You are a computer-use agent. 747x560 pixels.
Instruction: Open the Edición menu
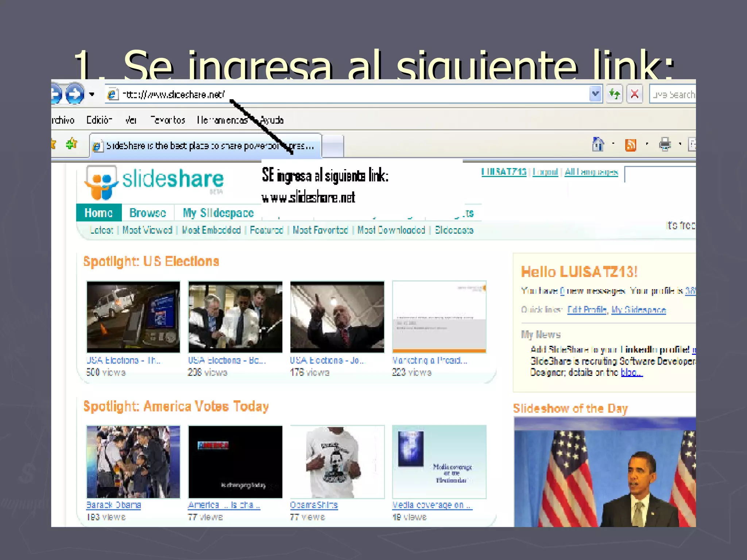click(x=99, y=120)
